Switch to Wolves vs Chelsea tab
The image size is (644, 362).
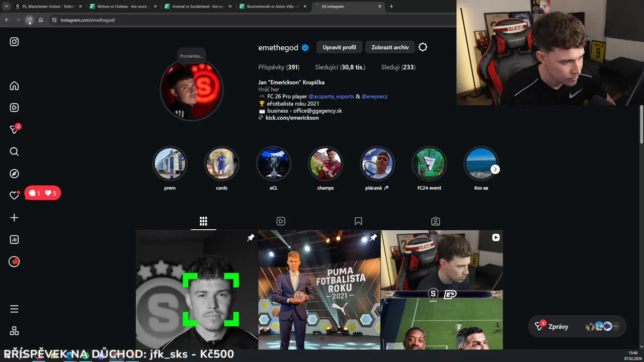pos(123,7)
